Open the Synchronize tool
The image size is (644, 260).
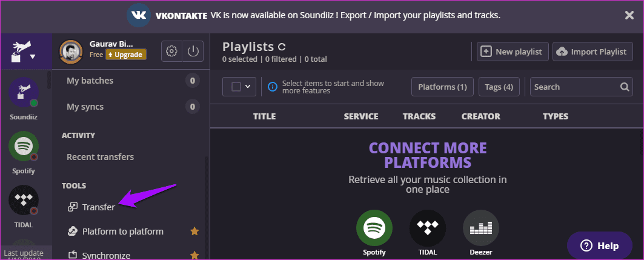pyautogui.click(x=99, y=255)
